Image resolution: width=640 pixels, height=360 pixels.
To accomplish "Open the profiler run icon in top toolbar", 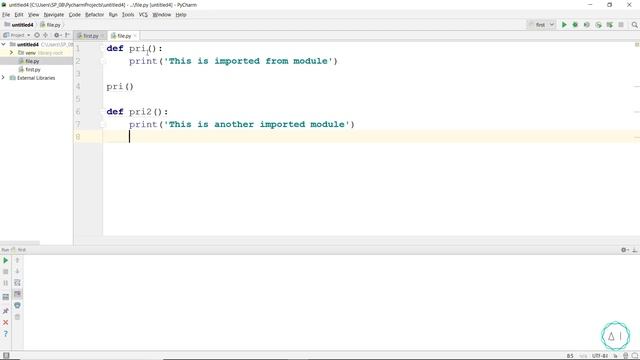I will (598, 25).
